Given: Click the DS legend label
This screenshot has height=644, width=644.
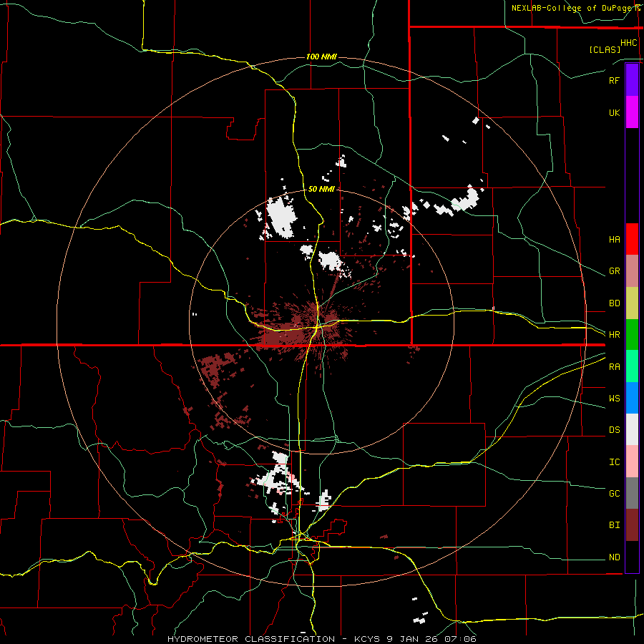Looking at the screenshot, I should pos(614,430).
